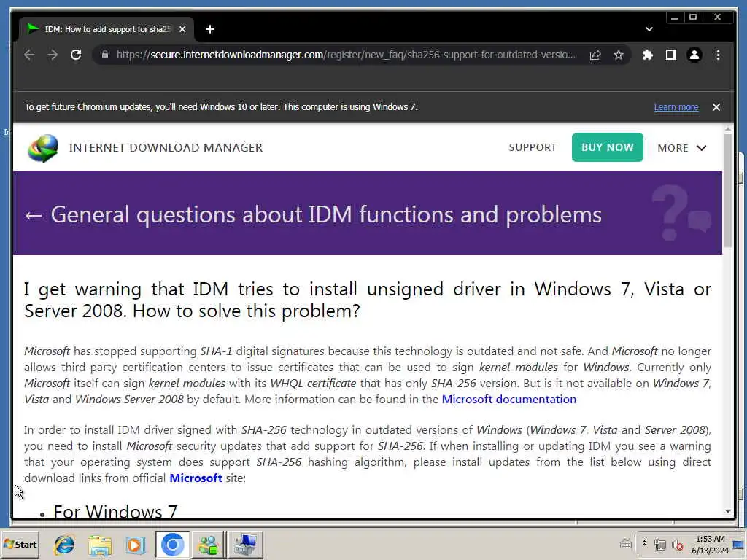Open Learn more about Chromium updates
Screen dimensions: 747x560
pos(676,107)
